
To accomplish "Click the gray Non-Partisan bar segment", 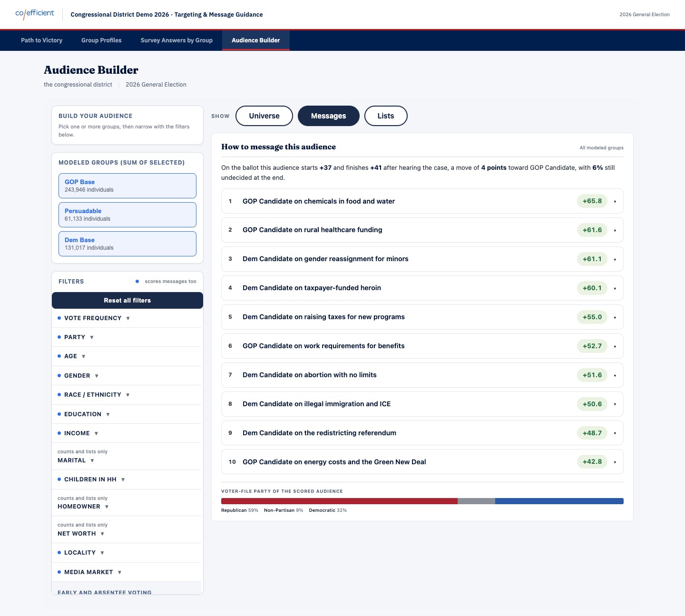I will coord(476,501).
